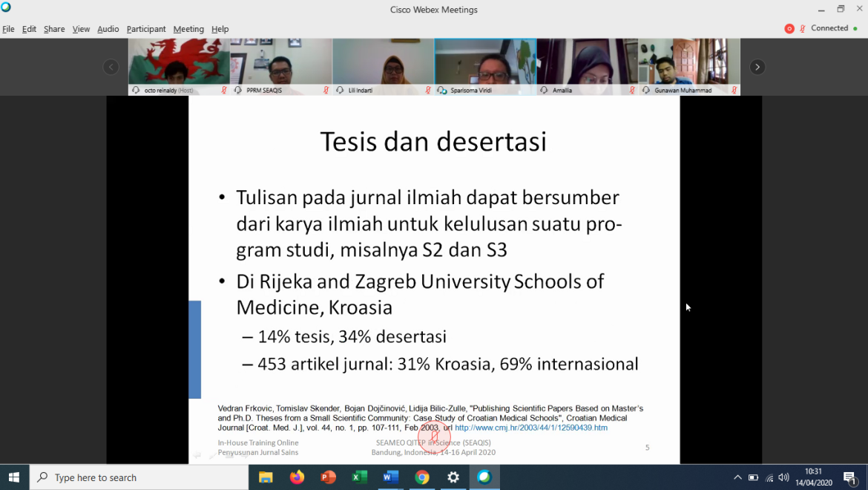
Task: Launch Google Chrome from the taskbar
Action: [421, 477]
